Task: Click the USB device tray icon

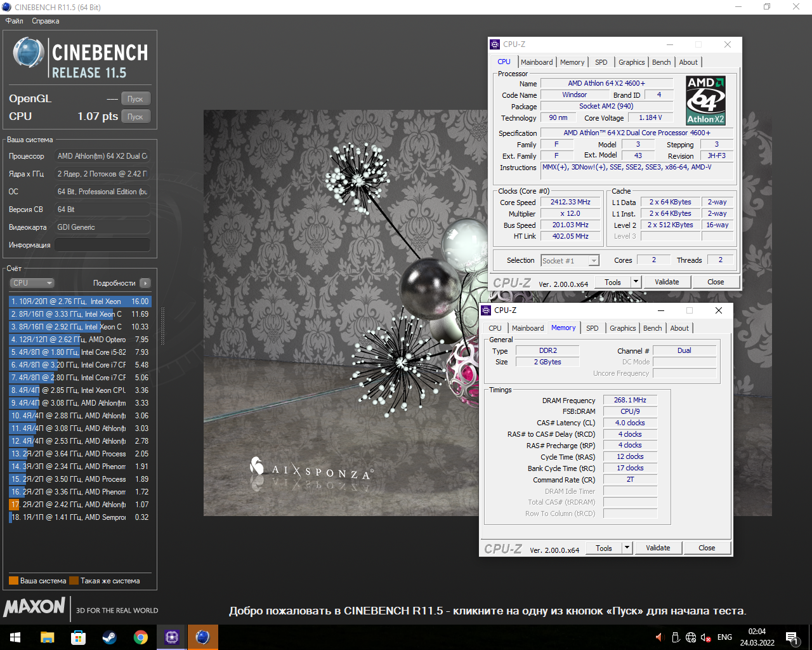Action: (x=676, y=637)
